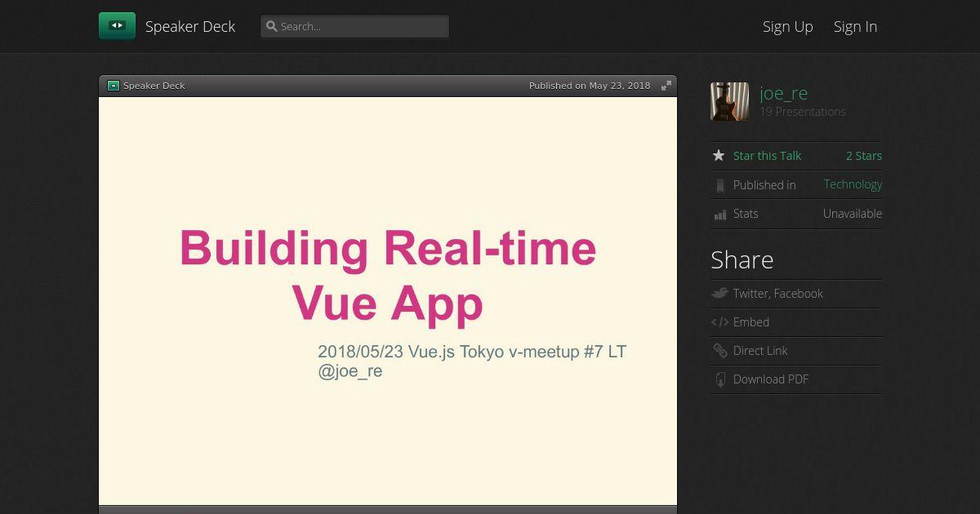980x514 pixels.
Task: Click the Direct Link chain icon
Action: coord(719,351)
